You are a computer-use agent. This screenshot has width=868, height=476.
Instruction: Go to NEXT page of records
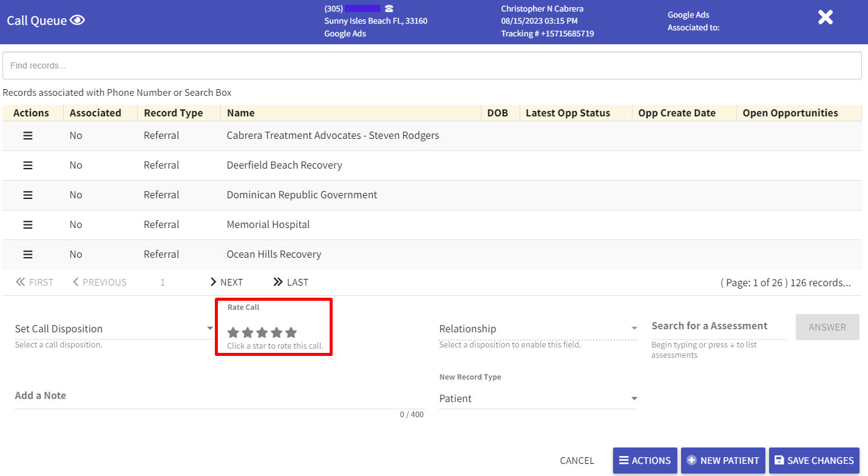tap(226, 282)
